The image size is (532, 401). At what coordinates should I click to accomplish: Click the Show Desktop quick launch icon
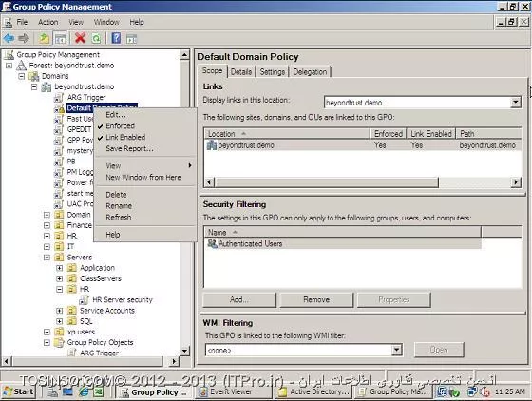pos(67,391)
